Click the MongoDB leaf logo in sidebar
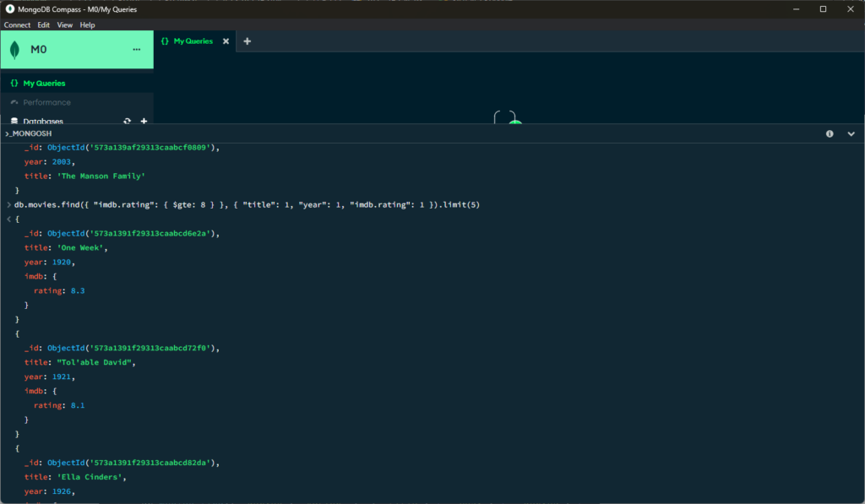865x504 pixels. pos(15,50)
